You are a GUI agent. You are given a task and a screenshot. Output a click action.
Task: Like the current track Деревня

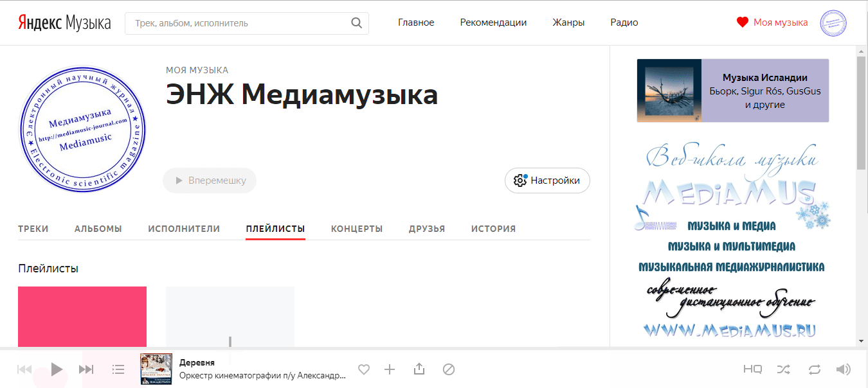point(364,369)
